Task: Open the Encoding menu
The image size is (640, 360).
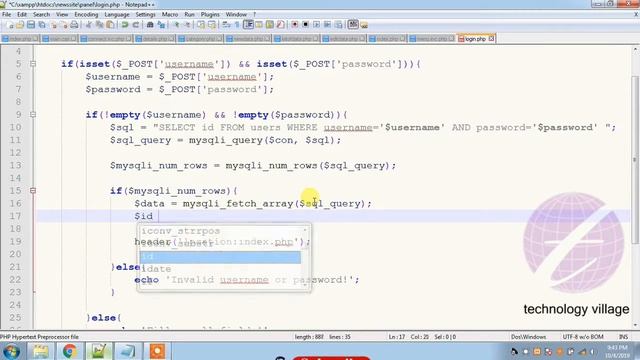Action: [x=86, y=14]
